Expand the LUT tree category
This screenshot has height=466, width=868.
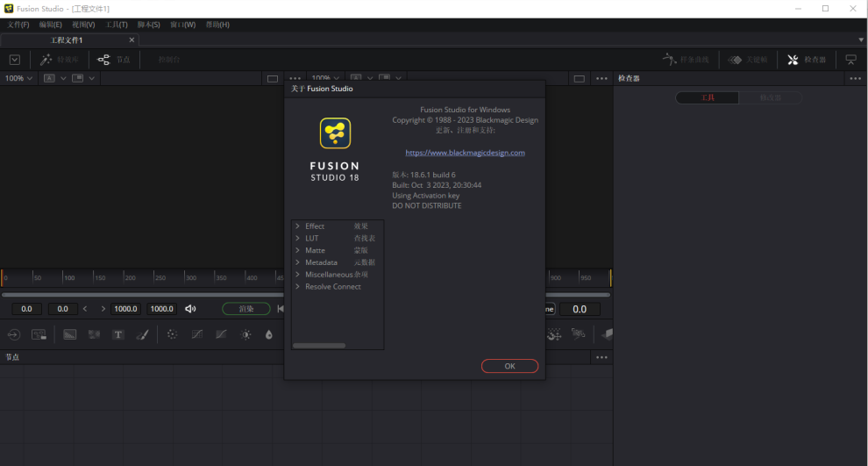[x=297, y=238]
